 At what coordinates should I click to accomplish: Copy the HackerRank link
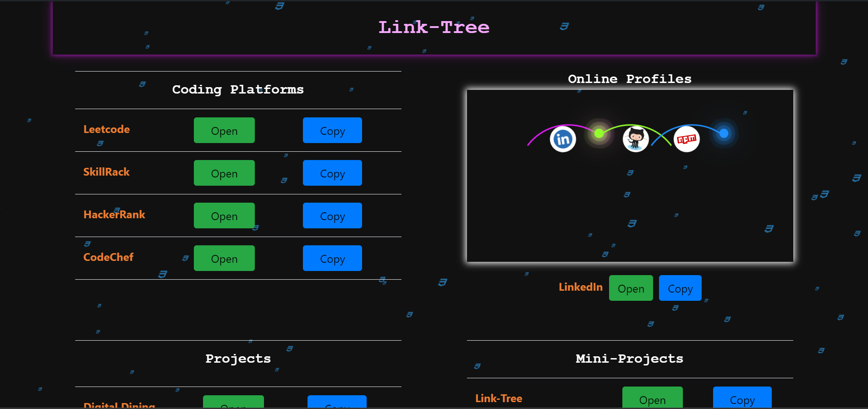[332, 216]
